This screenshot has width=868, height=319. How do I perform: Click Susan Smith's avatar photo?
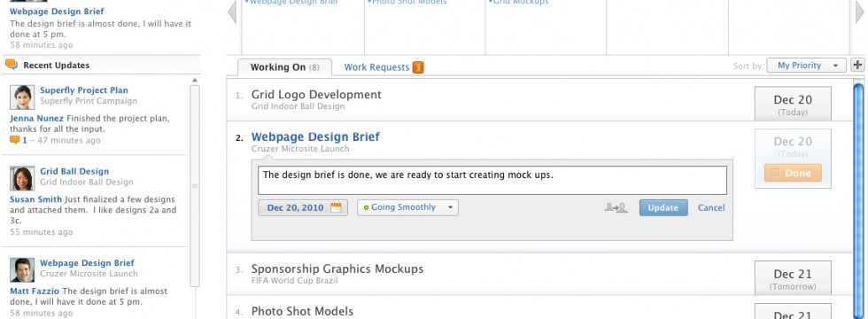tap(22, 178)
